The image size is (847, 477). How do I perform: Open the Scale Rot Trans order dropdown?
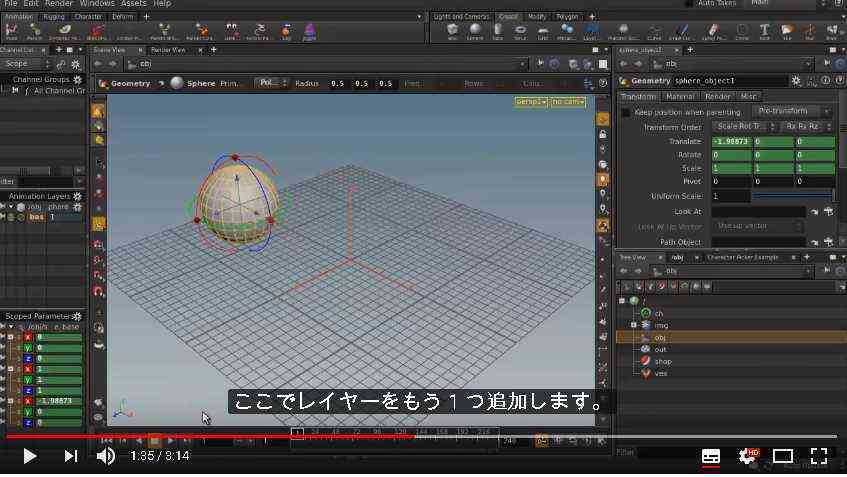click(743, 126)
